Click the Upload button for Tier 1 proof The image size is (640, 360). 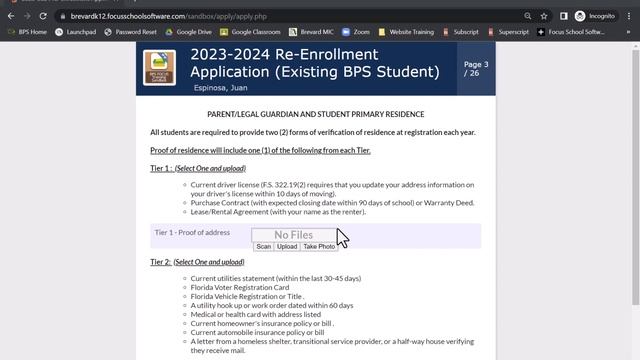(287, 247)
